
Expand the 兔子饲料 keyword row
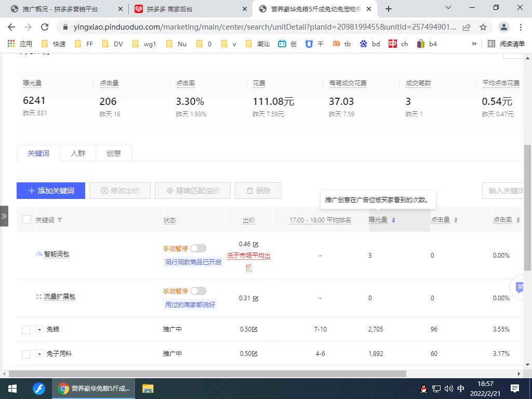pos(39,353)
